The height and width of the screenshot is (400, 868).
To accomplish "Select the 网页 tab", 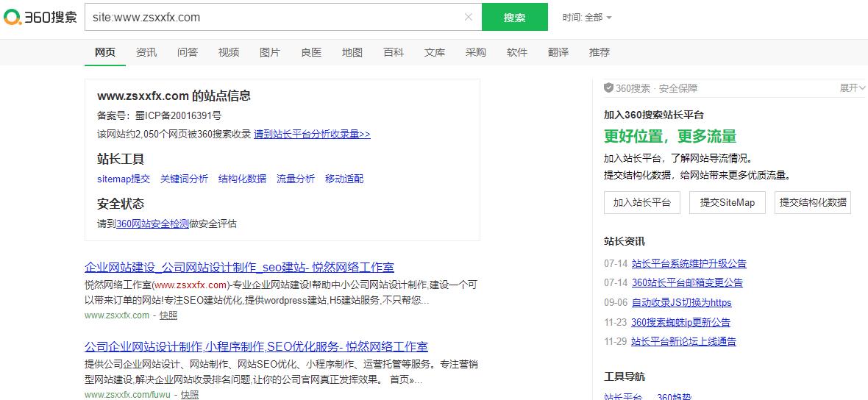I will point(105,52).
